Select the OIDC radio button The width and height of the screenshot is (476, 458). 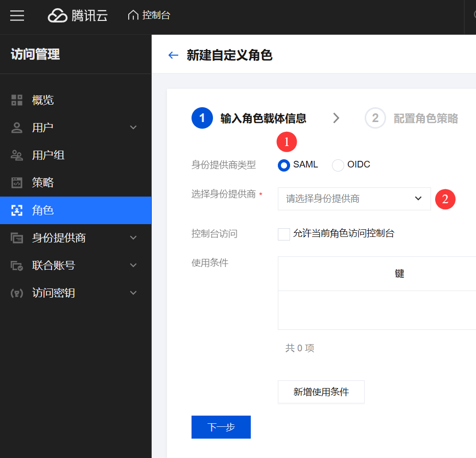pyautogui.click(x=338, y=165)
